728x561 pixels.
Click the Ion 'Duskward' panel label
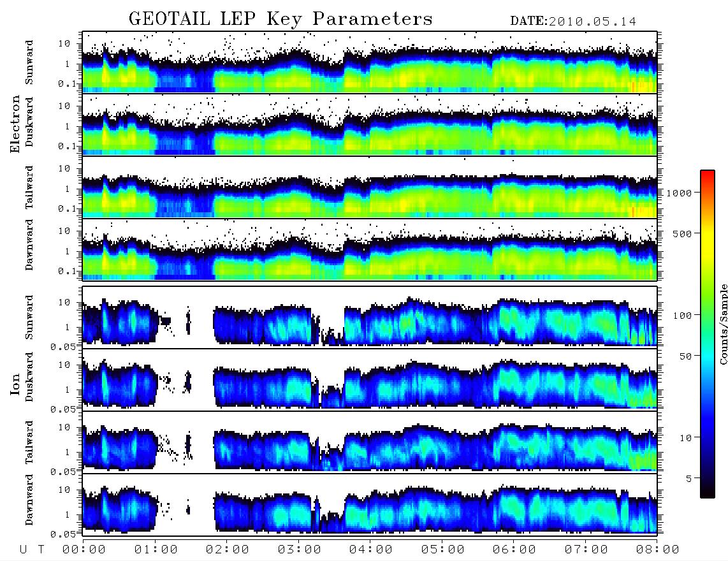[29, 377]
